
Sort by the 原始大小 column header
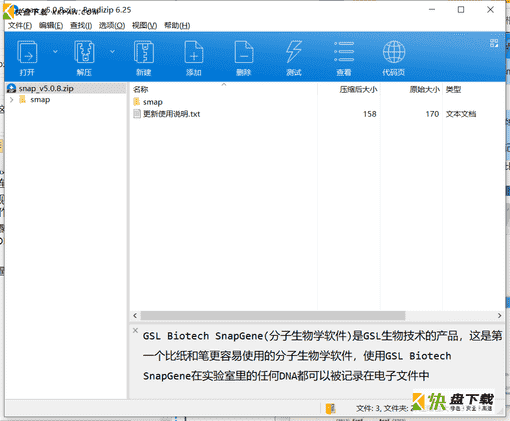tap(424, 89)
